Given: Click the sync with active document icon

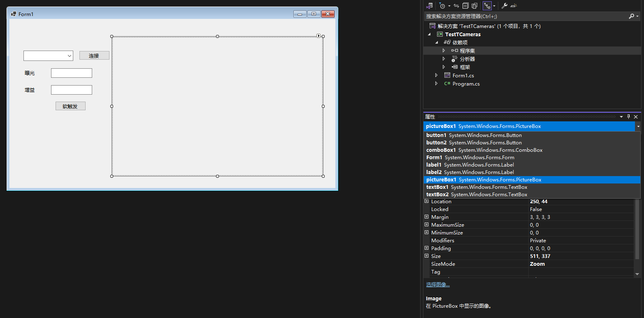Looking at the screenshot, I should [x=456, y=6].
